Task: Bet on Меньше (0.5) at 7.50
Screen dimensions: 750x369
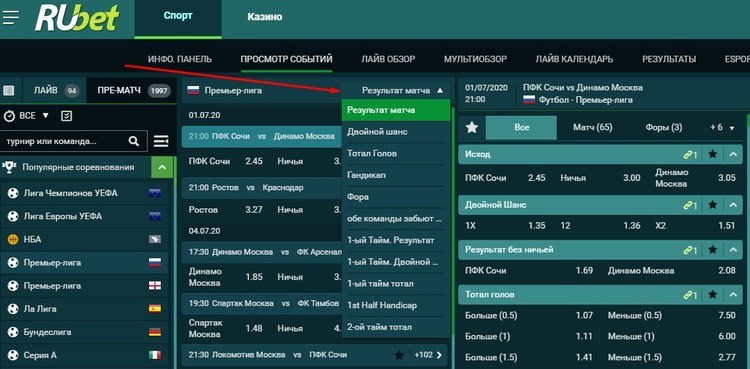Action: pos(672,315)
